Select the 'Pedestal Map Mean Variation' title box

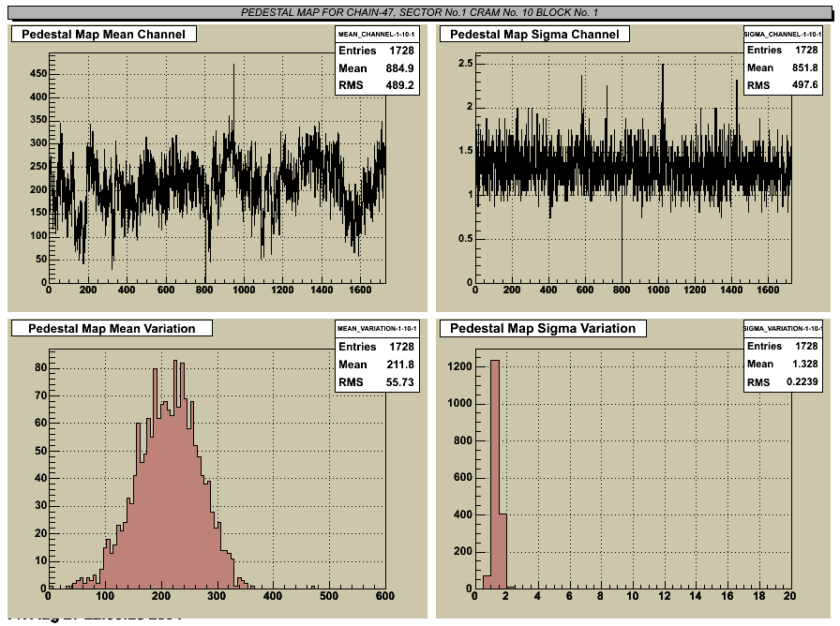coord(112,328)
